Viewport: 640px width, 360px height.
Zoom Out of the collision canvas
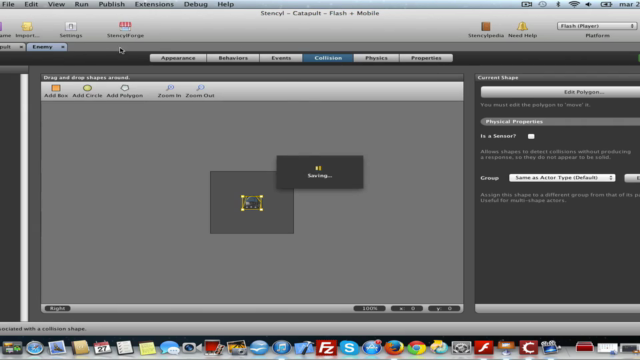[x=200, y=91]
